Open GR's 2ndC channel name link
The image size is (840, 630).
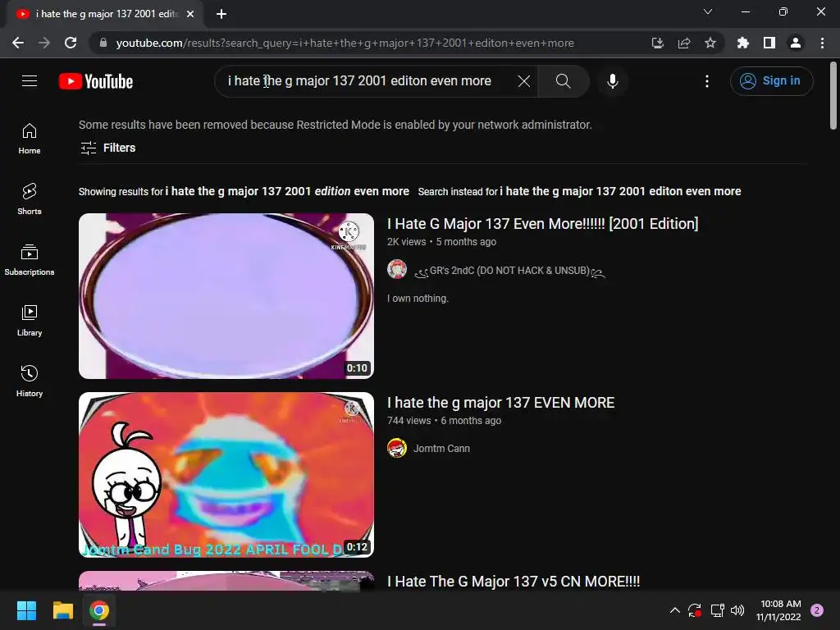pyautogui.click(x=509, y=271)
